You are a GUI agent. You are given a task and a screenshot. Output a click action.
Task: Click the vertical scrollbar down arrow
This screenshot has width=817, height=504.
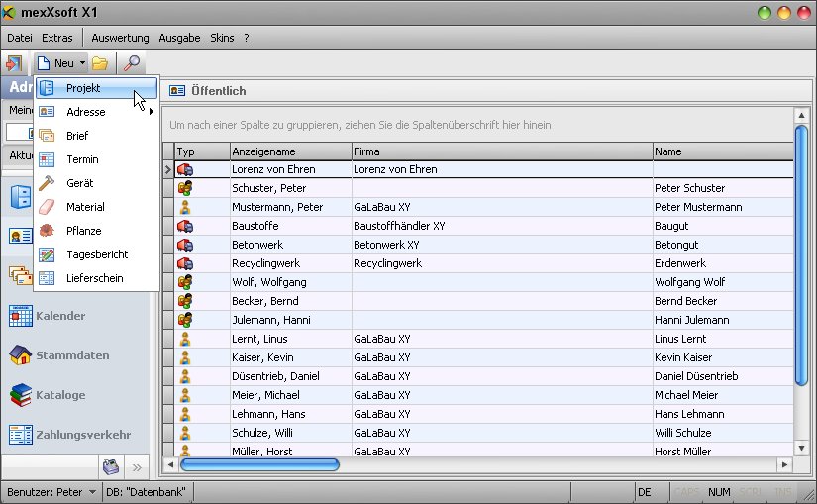[x=801, y=448]
